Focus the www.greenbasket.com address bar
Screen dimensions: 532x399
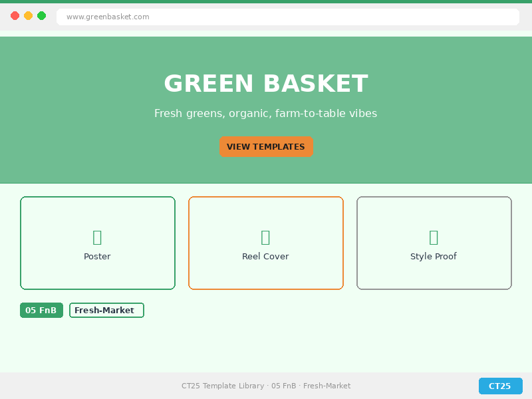pos(287,17)
